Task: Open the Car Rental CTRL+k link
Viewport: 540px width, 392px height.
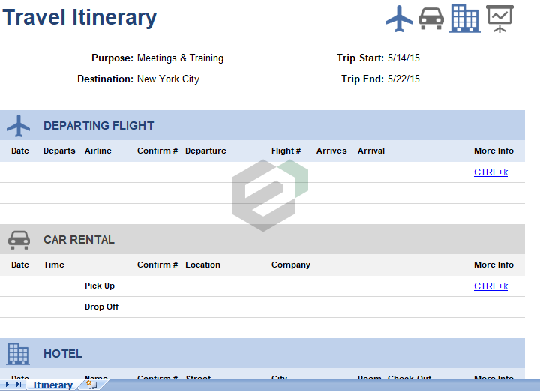Action: (490, 286)
